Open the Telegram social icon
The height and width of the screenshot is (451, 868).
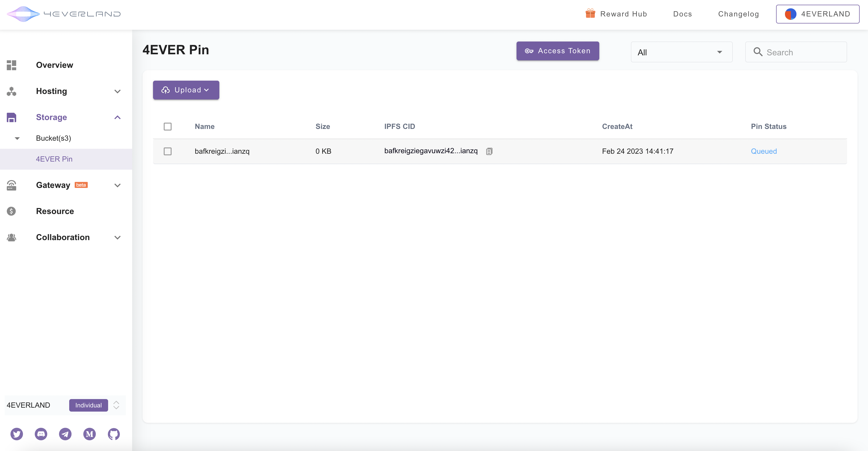click(x=65, y=434)
